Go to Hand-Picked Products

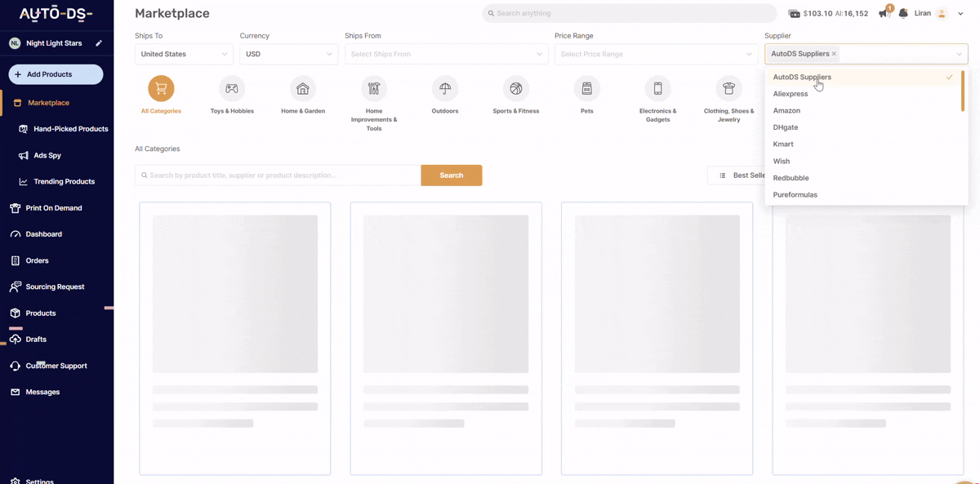tap(70, 129)
